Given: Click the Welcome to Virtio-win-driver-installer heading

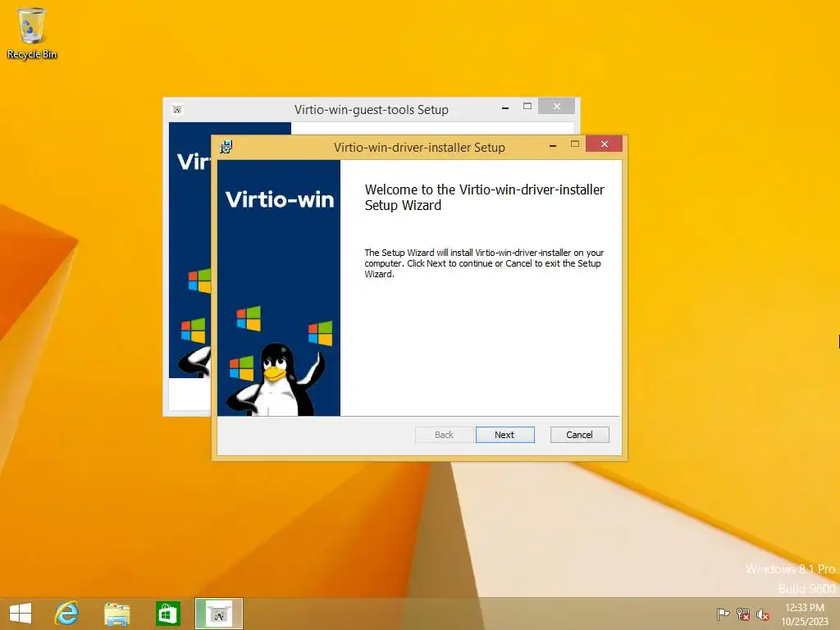Looking at the screenshot, I should [x=484, y=197].
